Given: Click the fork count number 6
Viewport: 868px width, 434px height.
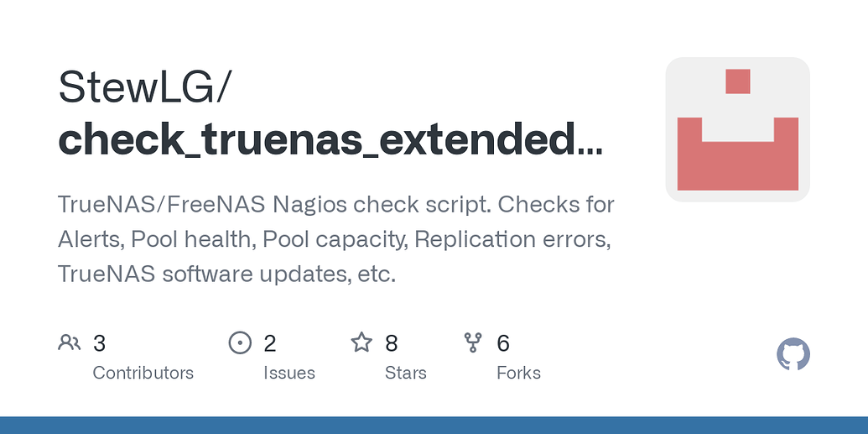Looking at the screenshot, I should (502, 343).
